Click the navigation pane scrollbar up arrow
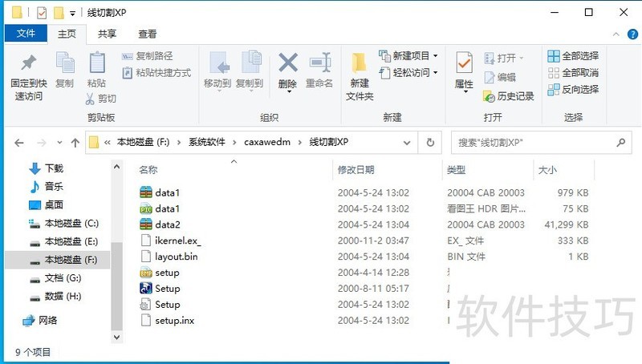The width and height of the screenshot is (642, 364). pos(116,167)
